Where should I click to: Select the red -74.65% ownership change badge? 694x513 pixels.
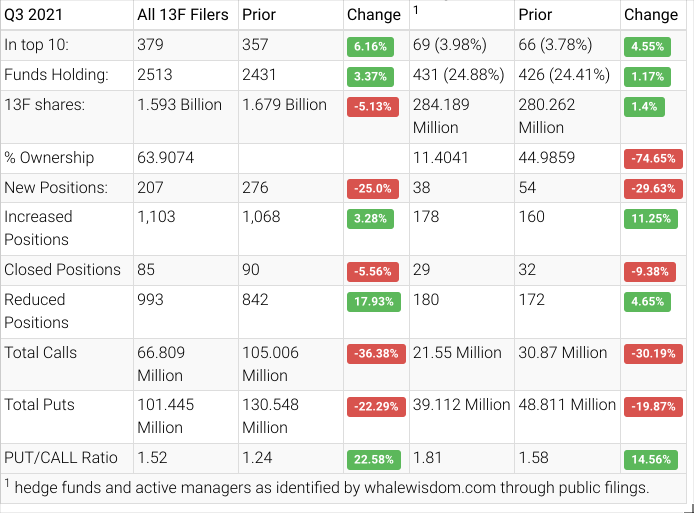tap(651, 158)
